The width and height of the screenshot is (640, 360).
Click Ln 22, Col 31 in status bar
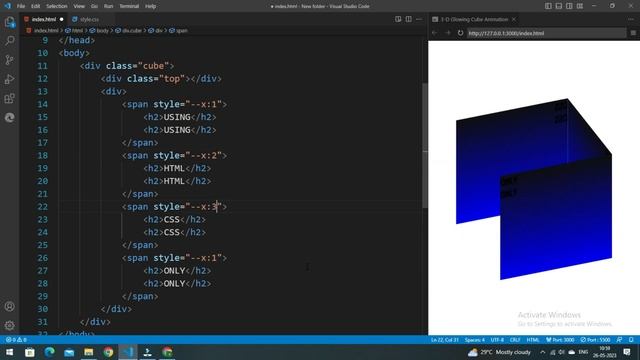[444, 340]
